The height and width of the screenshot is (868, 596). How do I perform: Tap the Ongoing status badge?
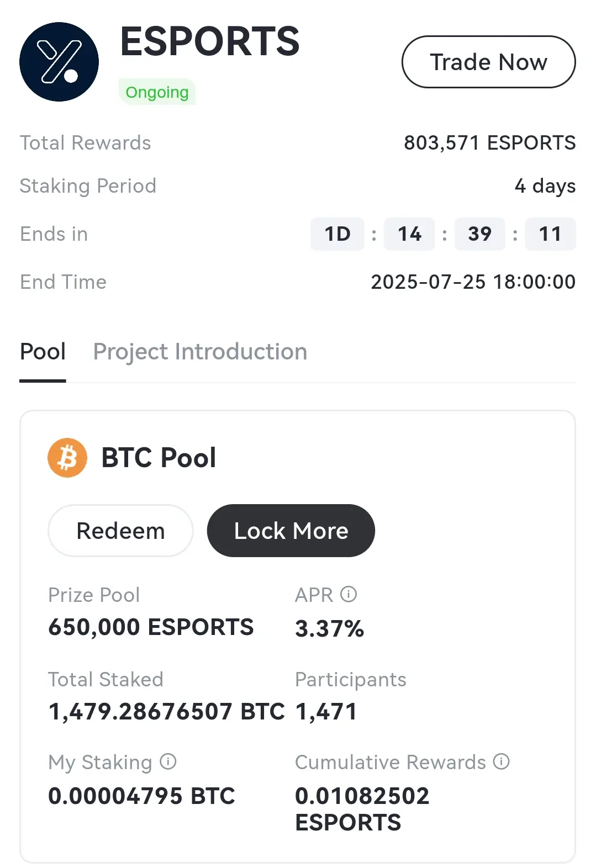(x=157, y=92)
